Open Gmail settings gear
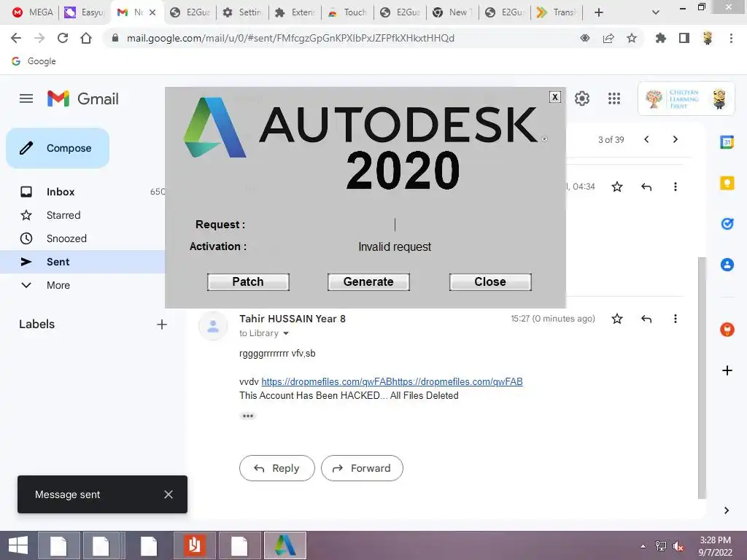 coord(581,98)
